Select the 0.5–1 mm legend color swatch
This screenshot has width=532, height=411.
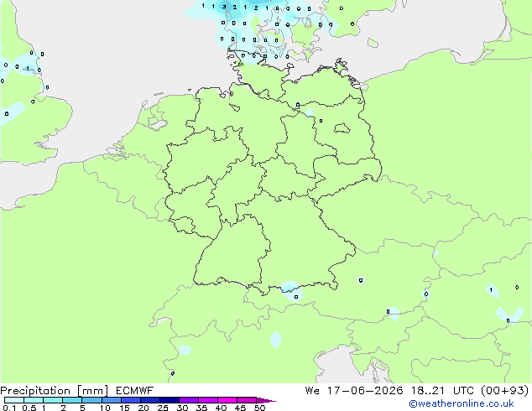[x=34, y=400]
